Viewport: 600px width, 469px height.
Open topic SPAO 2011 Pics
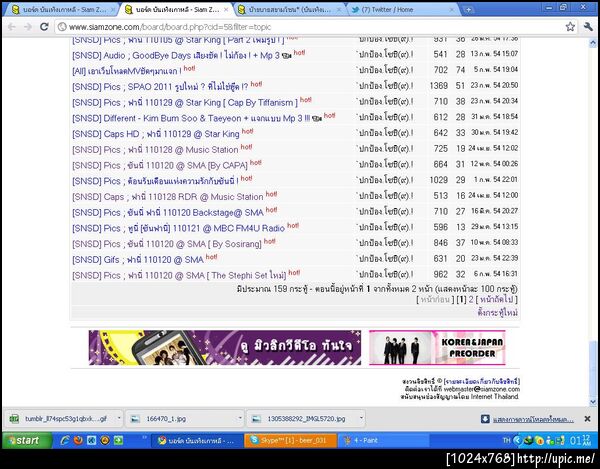(160, 87)
